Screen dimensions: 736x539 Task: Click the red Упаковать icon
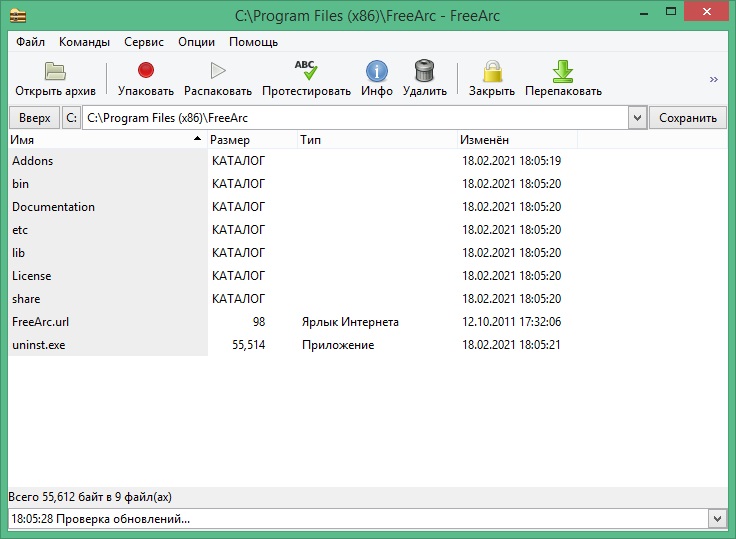146,70
